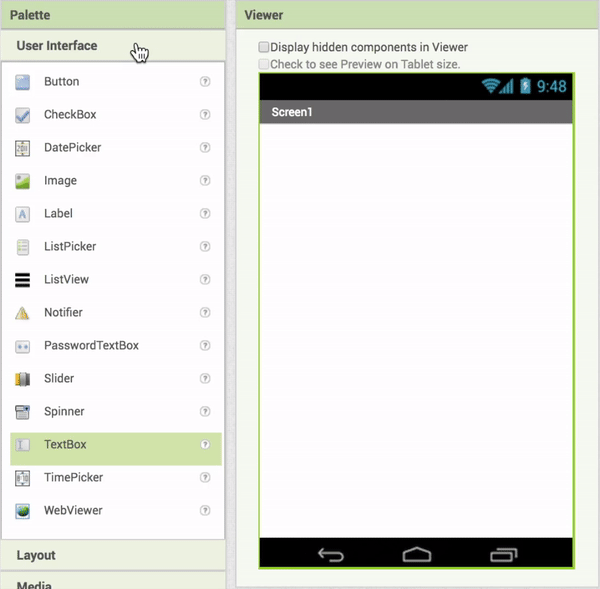Open help for CheckBox component

205,114
